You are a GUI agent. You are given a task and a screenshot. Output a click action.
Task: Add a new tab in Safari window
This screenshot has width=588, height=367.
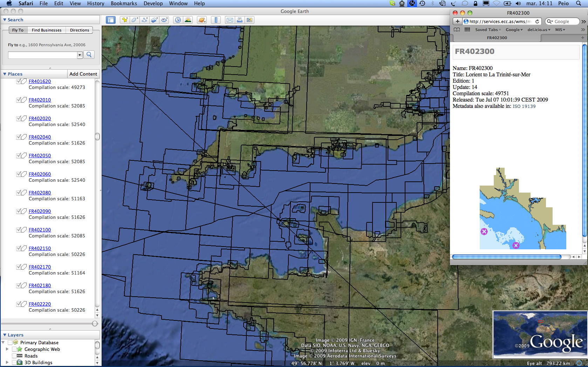coord(583,38)
